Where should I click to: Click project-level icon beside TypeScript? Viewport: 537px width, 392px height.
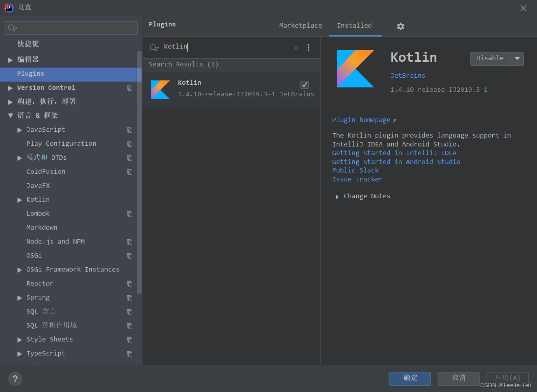coord(130,354)
